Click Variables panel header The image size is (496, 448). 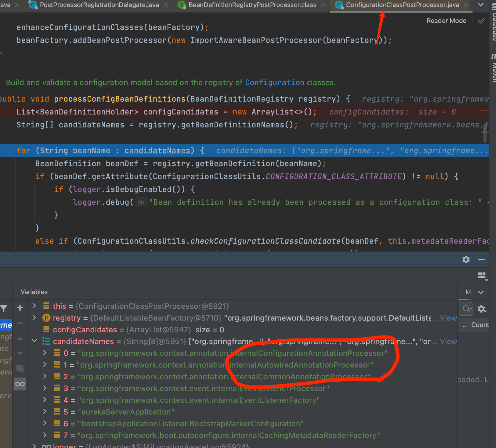(x=34, y=292)
